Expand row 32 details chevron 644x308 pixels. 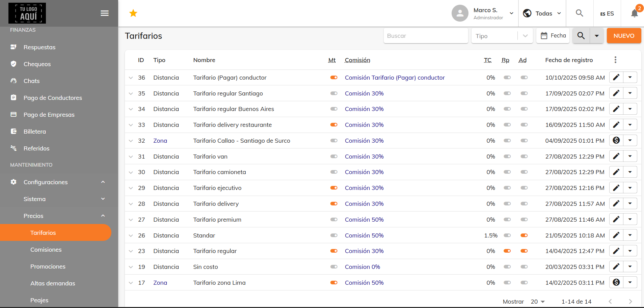(x=131, y=141)
